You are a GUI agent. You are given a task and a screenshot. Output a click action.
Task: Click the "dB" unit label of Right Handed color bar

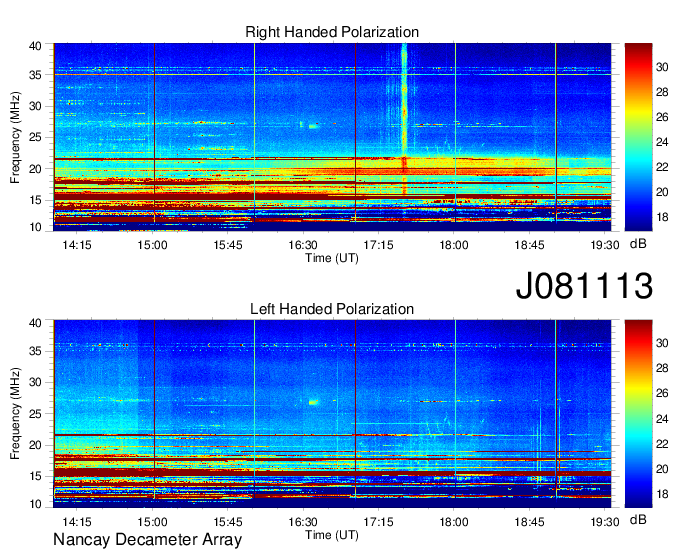(x=638, y=244)
